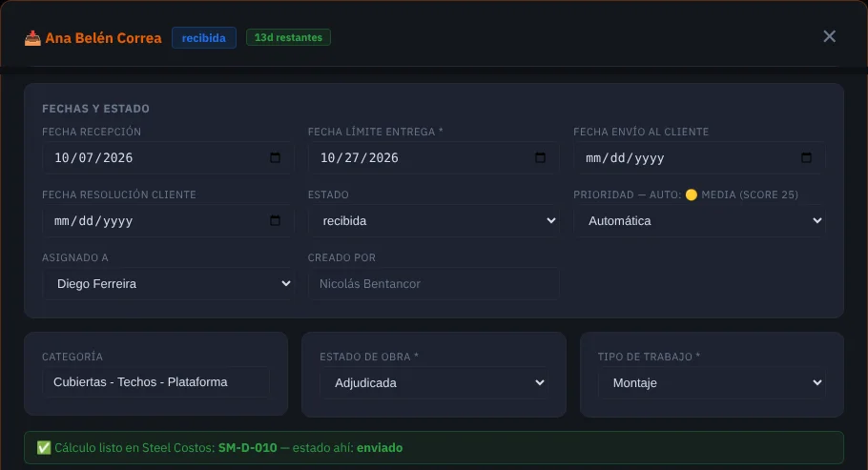Click the Ana Belén Correa title
868x470 pixels.
(x=104, y=38)
